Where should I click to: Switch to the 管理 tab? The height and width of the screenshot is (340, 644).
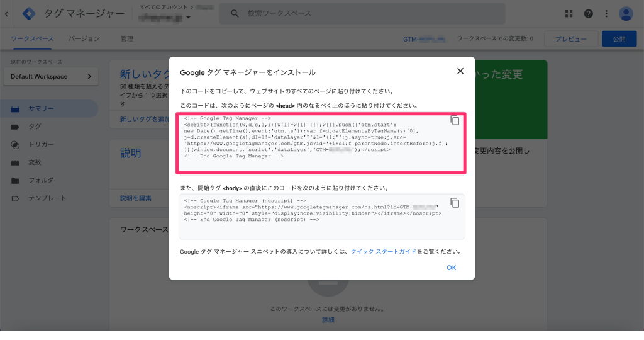(x=126, y=38)
